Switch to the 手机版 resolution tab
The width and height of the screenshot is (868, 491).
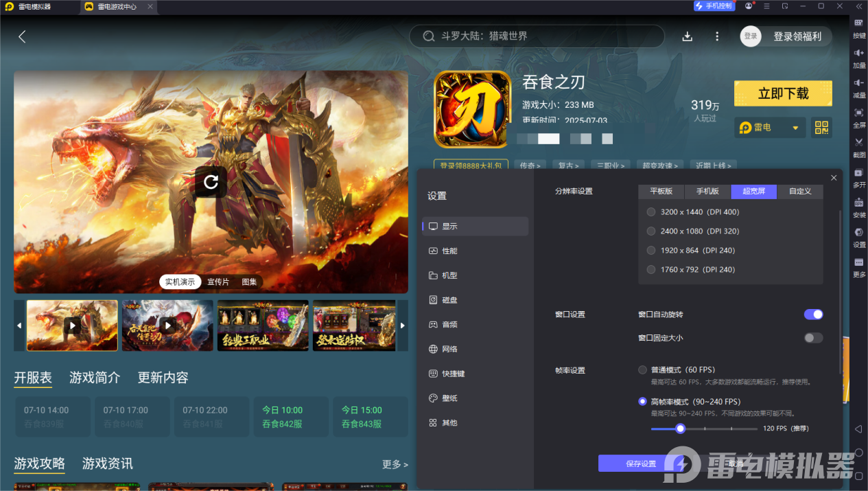point(707,192)
